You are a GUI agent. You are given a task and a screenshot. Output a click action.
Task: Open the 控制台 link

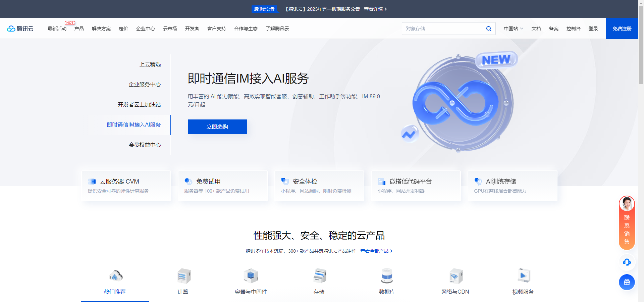(x=574, y=29)
